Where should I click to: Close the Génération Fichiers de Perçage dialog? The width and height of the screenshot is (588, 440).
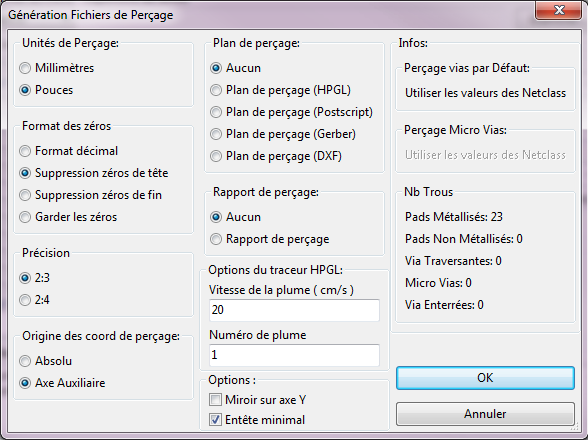point(558,10)
